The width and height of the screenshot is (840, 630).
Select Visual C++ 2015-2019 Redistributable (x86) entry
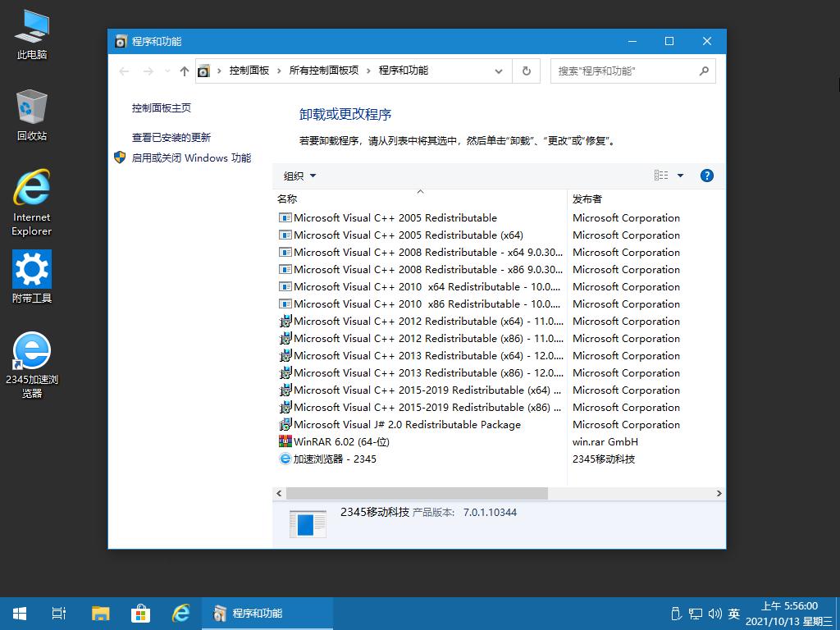click(x=421, y=407)
